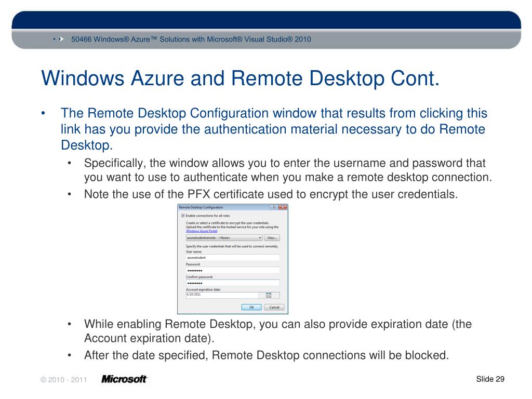Image resolution: width=532 pixels, height=399 pixels.
Task: Click the slide title 'Windows Azure and Remote Desktop Cont.'
Action: (x=240, y=78)
